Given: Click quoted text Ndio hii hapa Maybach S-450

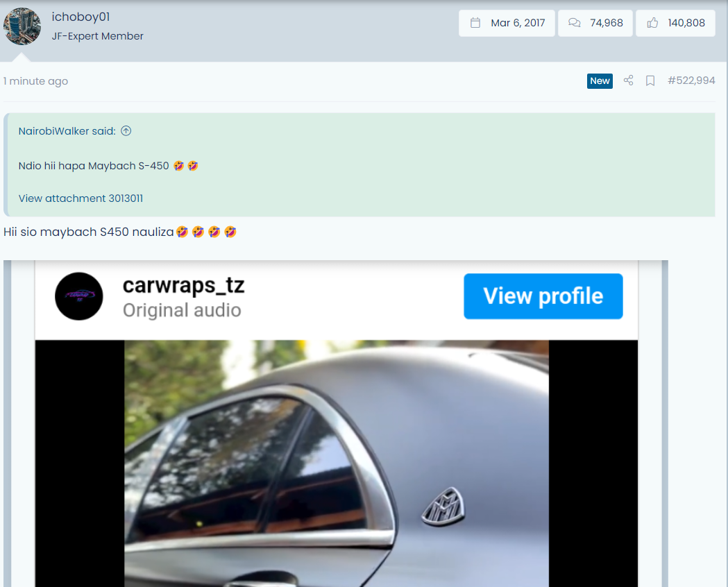Looking at the screenshot, I should (x=94, y=166).
